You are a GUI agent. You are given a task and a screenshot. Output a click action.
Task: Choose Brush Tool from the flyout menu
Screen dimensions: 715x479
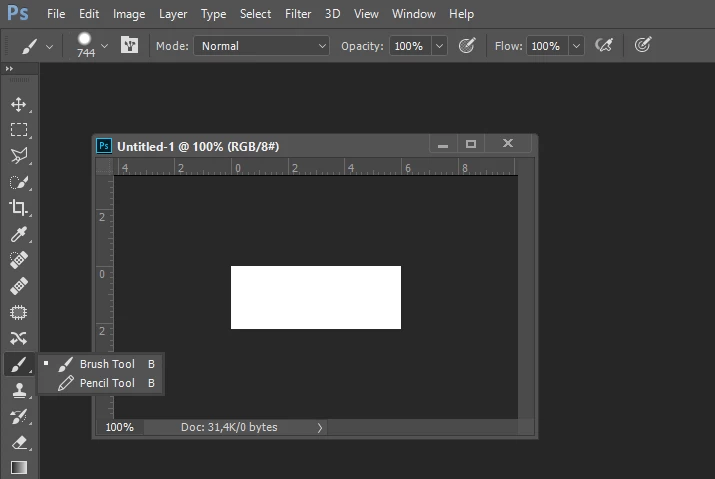pyautogui.click(x=100, y=364)
